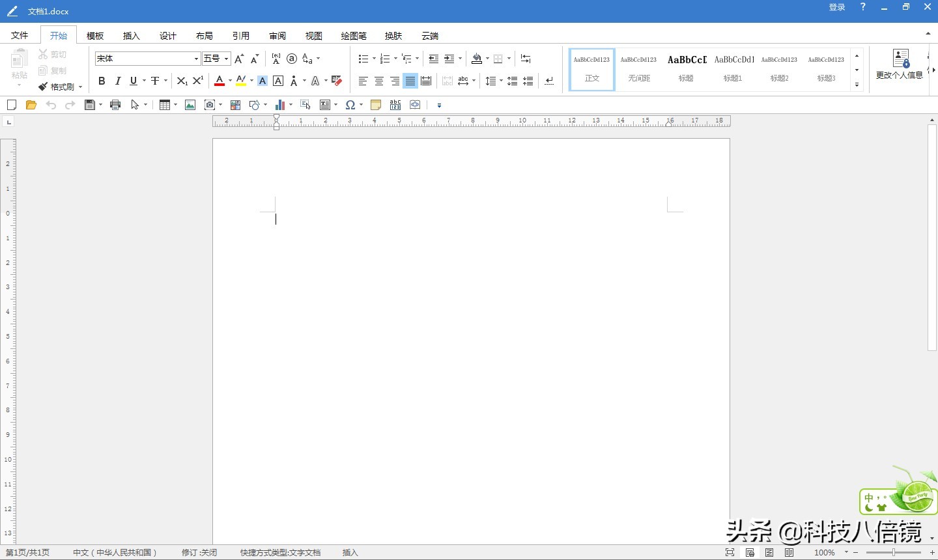Click the zoom slider in status bar

coord(894,552)
